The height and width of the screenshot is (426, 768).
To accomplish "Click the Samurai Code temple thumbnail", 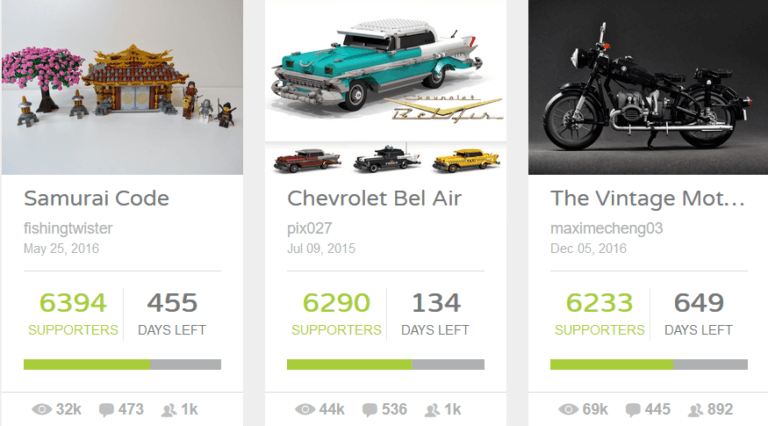I will point(122,87).
